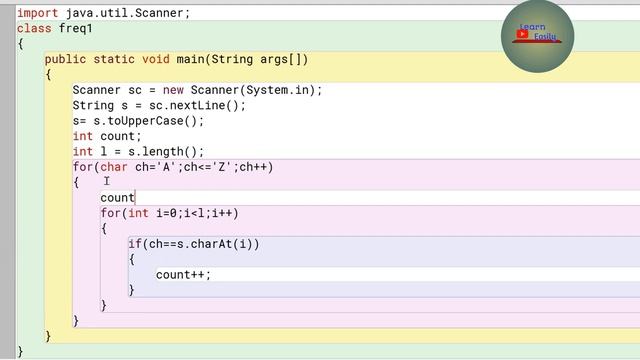Click 'public static void main(String args[])' line
The width and height of the screenshot is (640, 360).
[176, 60]
